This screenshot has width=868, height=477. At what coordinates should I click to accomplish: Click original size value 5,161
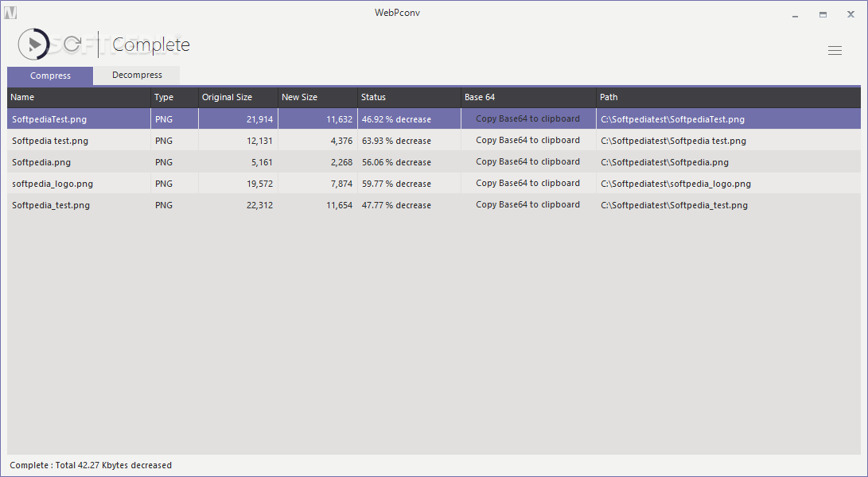pos(262,162)
